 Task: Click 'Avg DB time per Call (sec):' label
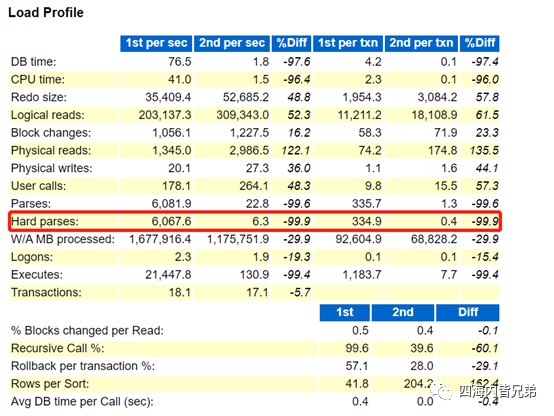pyautogui.click(x=82, y=402)
